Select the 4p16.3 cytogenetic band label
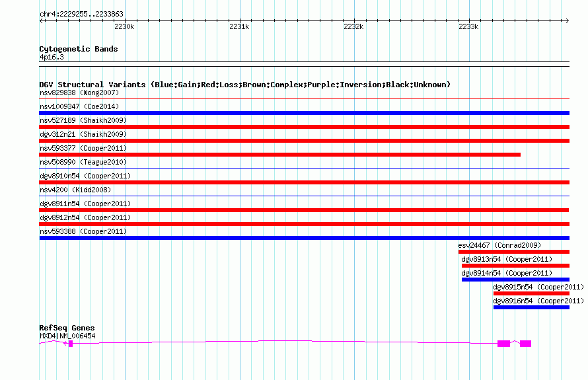Screen dimensions: 588x380 52,57
